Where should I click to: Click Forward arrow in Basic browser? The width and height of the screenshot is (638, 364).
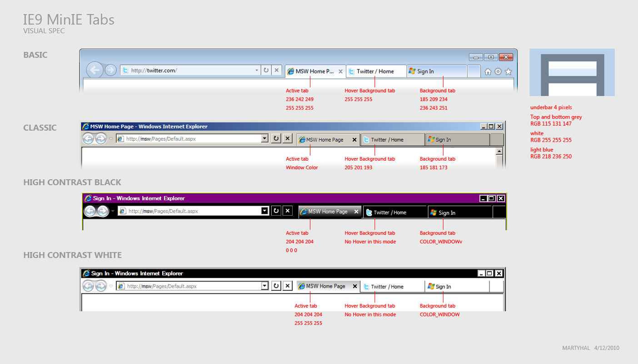(x=110, y=70)
